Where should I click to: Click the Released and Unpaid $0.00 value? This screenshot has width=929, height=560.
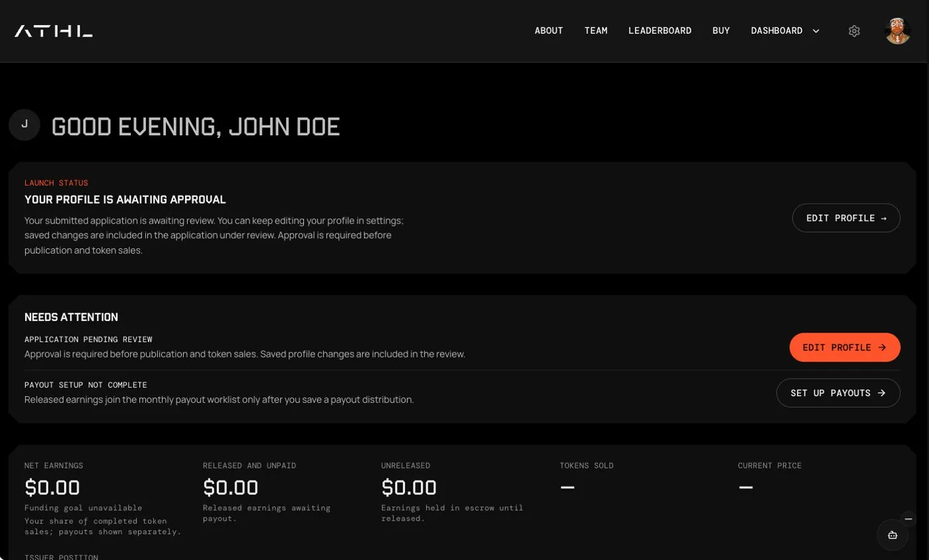[x=230, y=488]
